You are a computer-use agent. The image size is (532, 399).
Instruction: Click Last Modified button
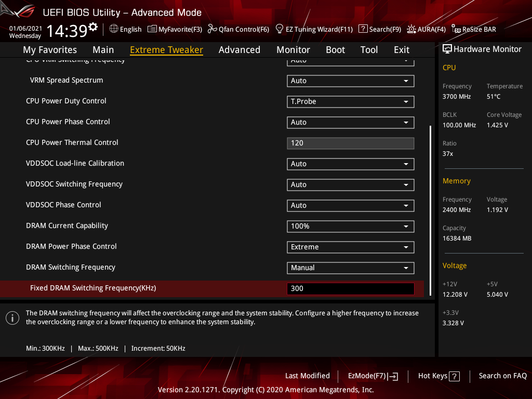308,376
